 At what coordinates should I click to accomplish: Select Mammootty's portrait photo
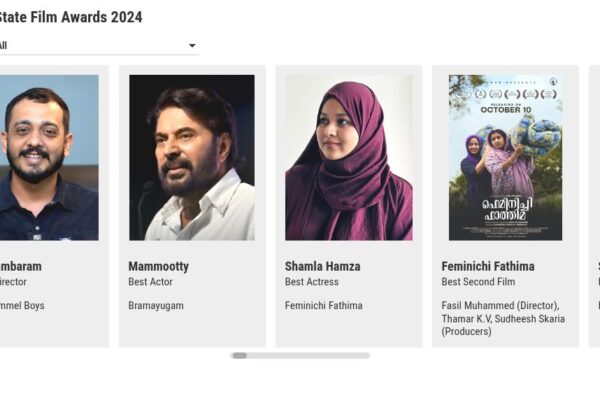point(192,157)
